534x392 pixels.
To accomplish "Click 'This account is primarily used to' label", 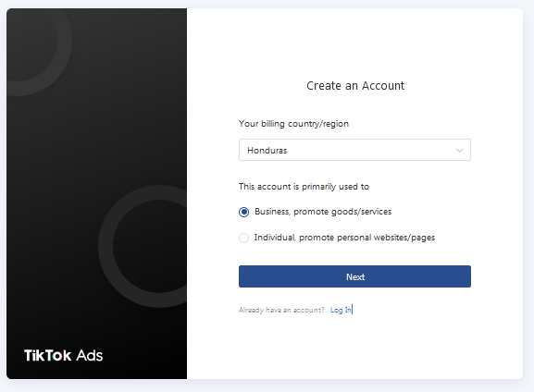I will pos(304,187).
